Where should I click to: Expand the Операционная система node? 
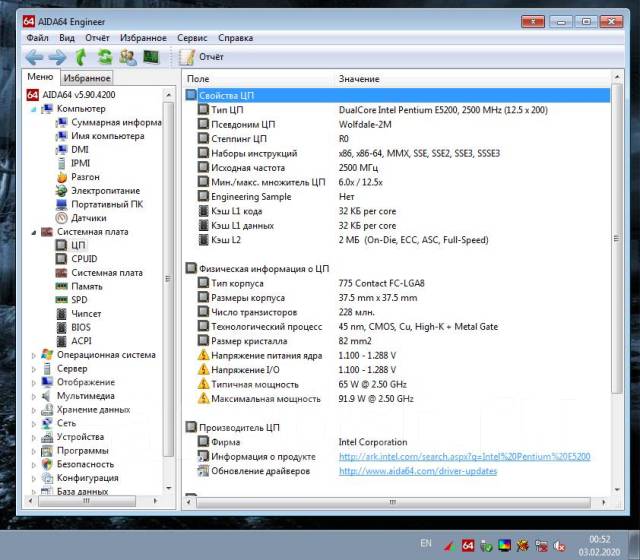pos(34,354)
